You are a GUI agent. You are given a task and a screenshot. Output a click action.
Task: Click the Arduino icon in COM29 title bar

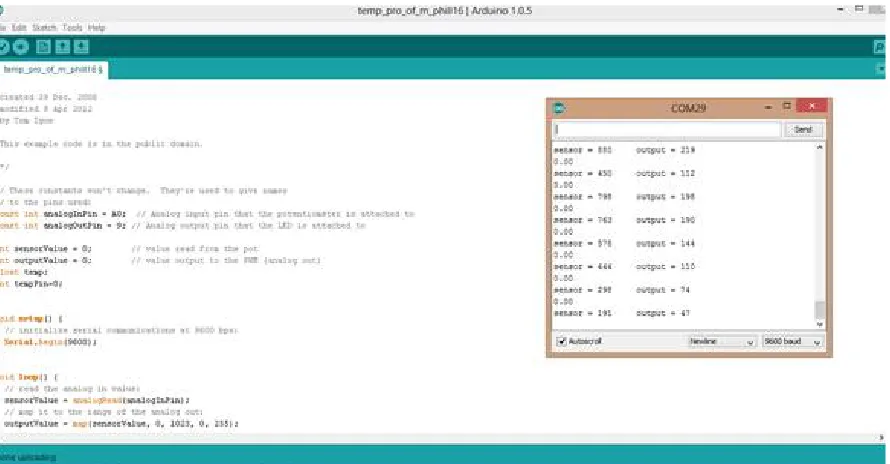click(x=559, y=108)
